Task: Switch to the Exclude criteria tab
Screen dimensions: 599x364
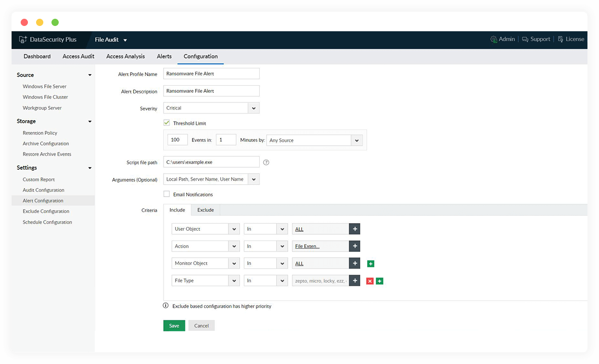Action: click(205, 210)
